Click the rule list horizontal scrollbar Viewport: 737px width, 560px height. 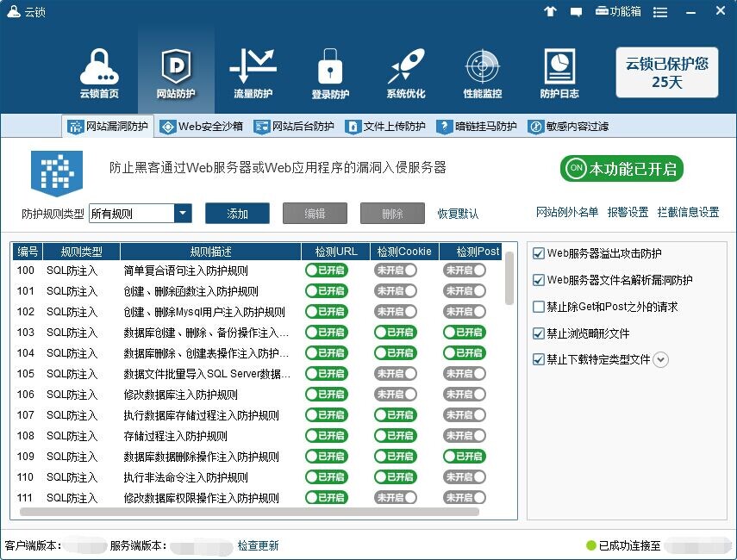[250, 512]
